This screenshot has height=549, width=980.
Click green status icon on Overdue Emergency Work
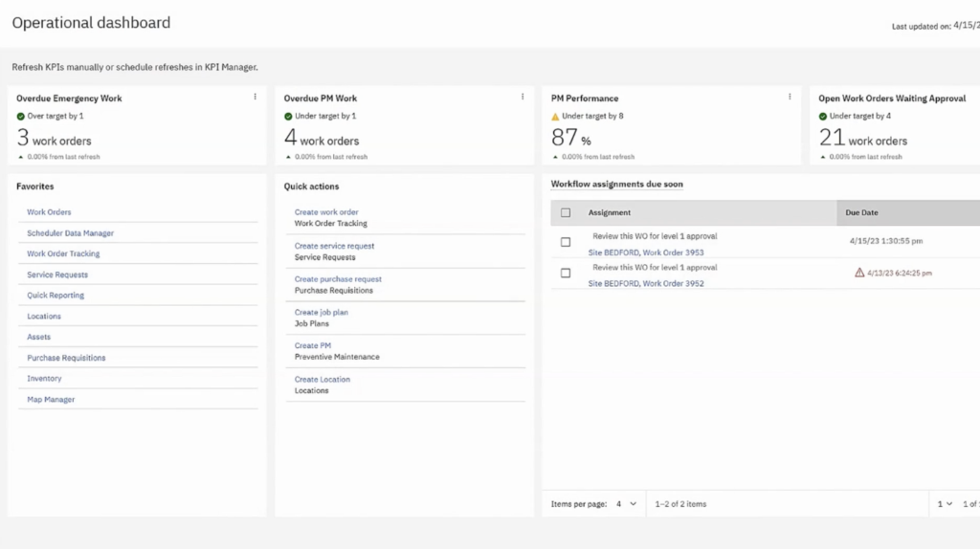(21, 116)
